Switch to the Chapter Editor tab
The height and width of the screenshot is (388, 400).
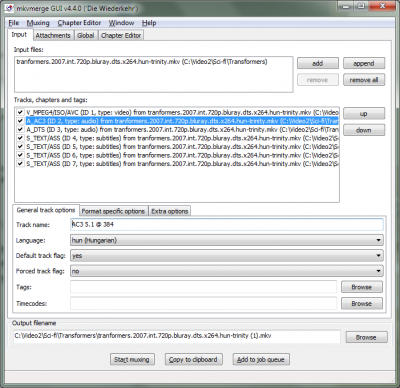point(121,35)
